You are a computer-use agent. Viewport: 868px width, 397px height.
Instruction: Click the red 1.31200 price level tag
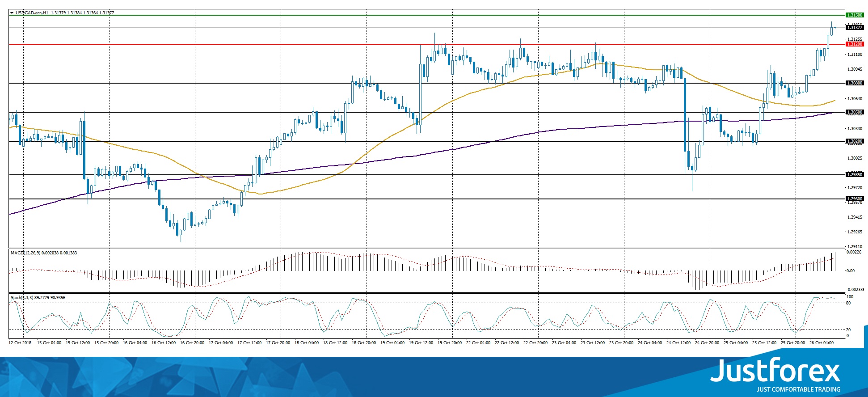[855, 44]
